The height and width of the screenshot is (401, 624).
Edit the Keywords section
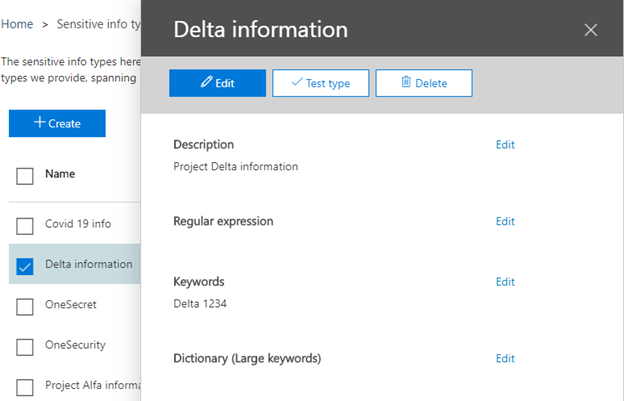[505, 282]
